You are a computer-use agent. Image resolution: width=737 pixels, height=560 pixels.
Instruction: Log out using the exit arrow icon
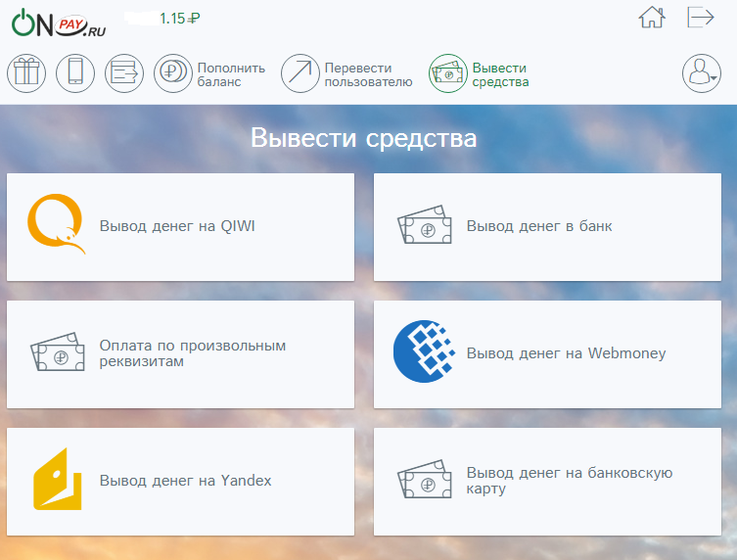(x=701, y=18)
